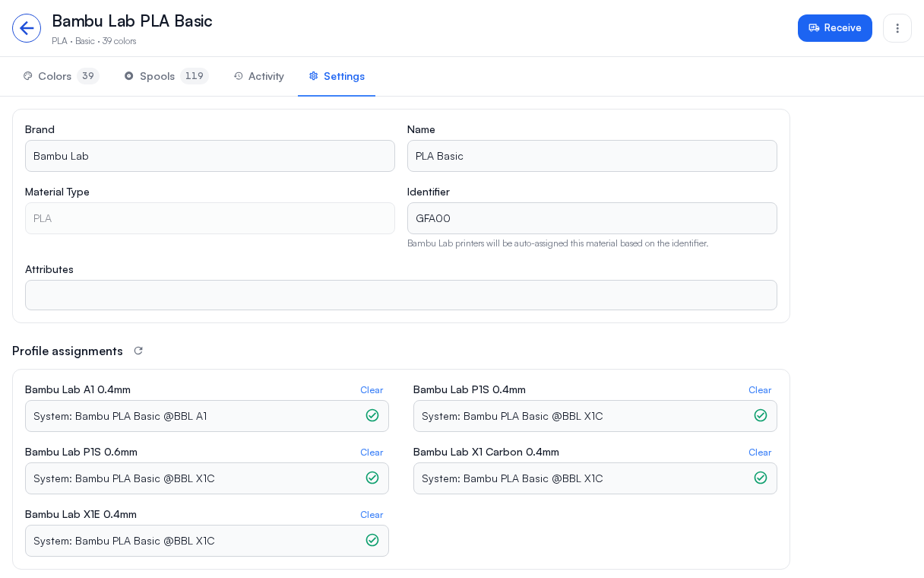
Task: Open the X1E 0.4mm profile selector
Action: pos(207,541)
